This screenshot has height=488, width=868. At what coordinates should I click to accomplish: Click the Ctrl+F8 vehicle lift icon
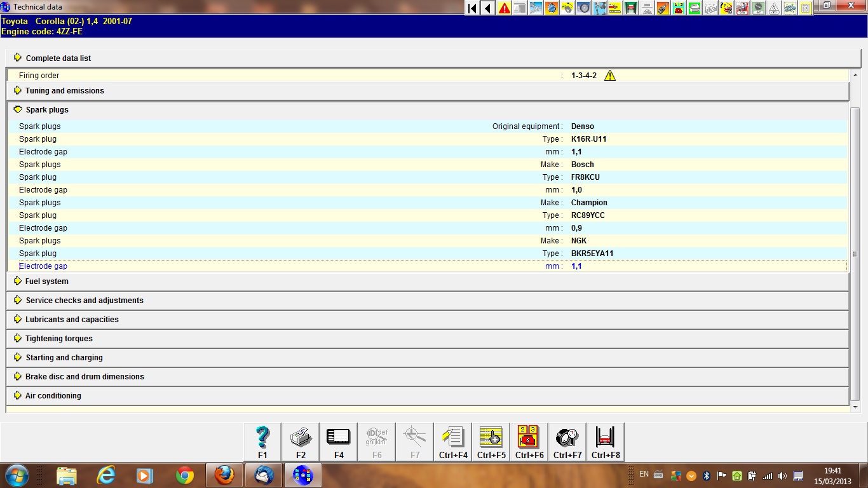605,442
